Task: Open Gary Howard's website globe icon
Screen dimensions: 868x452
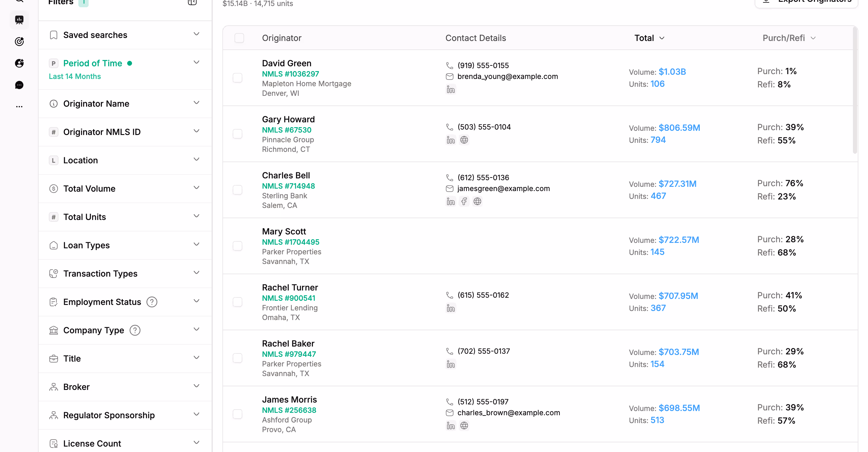Action: (464, 140)
